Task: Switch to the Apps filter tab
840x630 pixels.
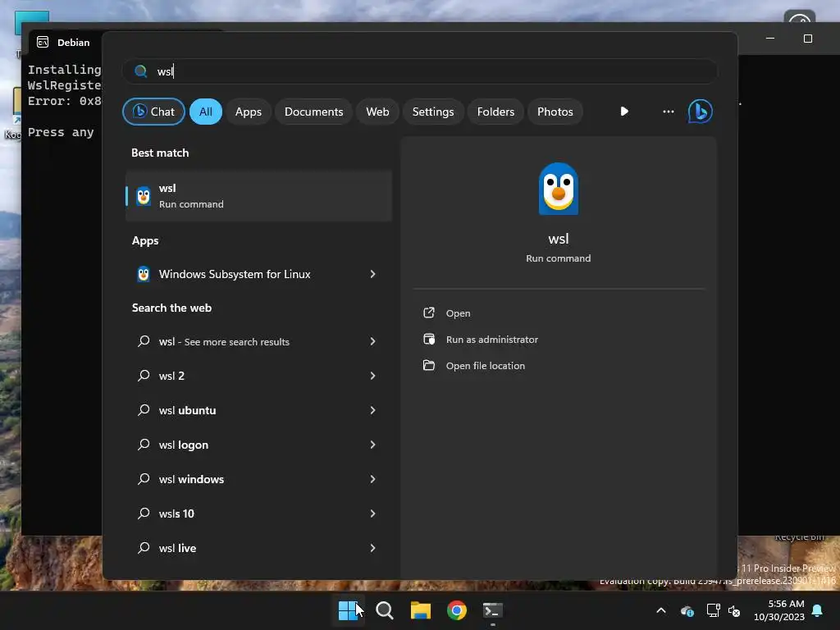Action: click(248, 112)
